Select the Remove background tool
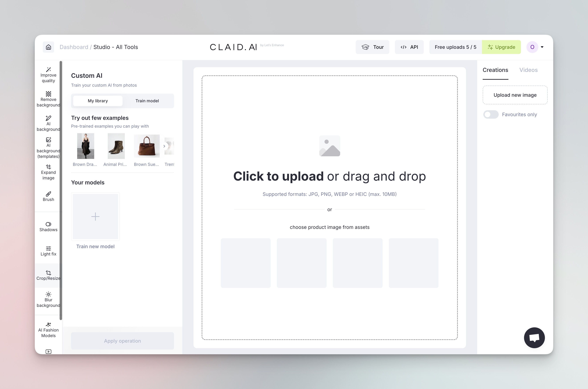588x389 pixels. [48, 99]
